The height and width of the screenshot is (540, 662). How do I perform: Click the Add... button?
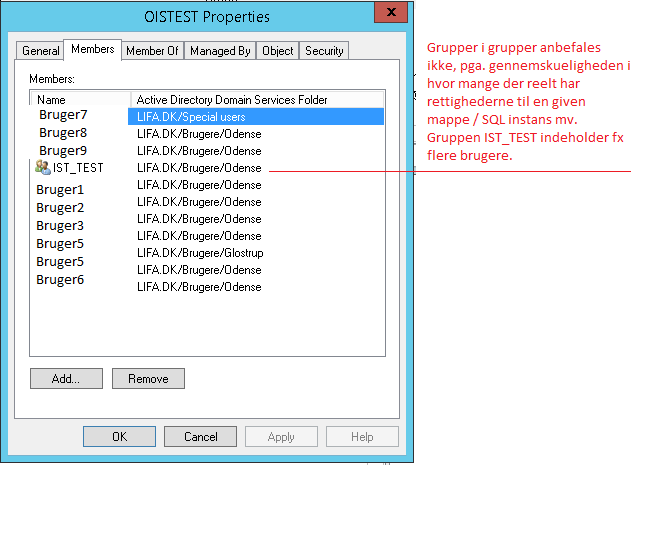(x=66, y=379)
